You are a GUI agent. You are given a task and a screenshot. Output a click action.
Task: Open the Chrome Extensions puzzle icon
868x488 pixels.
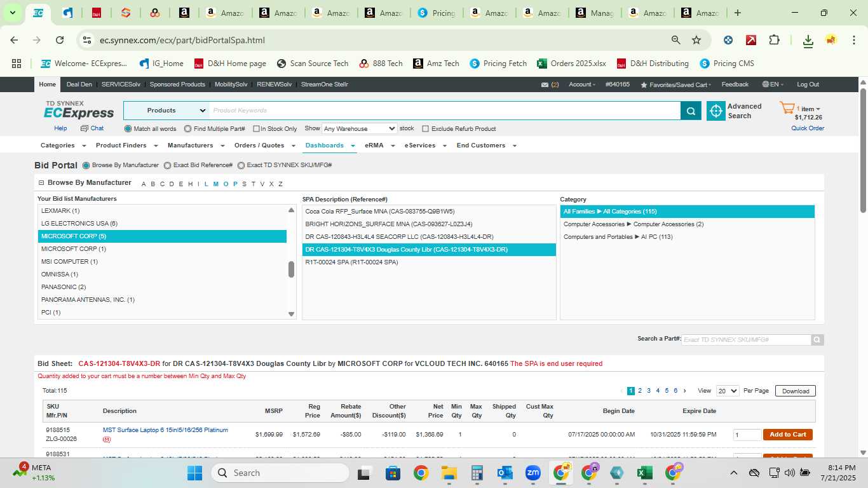[774, 40]
